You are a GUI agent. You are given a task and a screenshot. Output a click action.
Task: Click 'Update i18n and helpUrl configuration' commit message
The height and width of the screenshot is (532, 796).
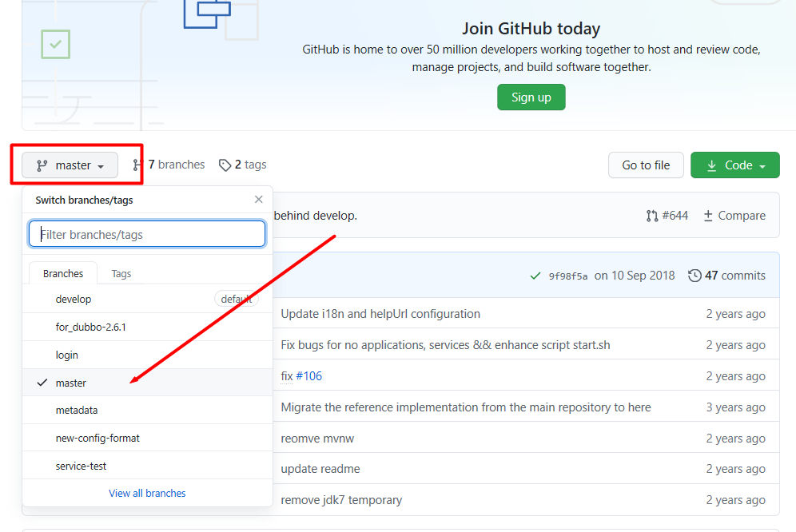pos(380,314)
